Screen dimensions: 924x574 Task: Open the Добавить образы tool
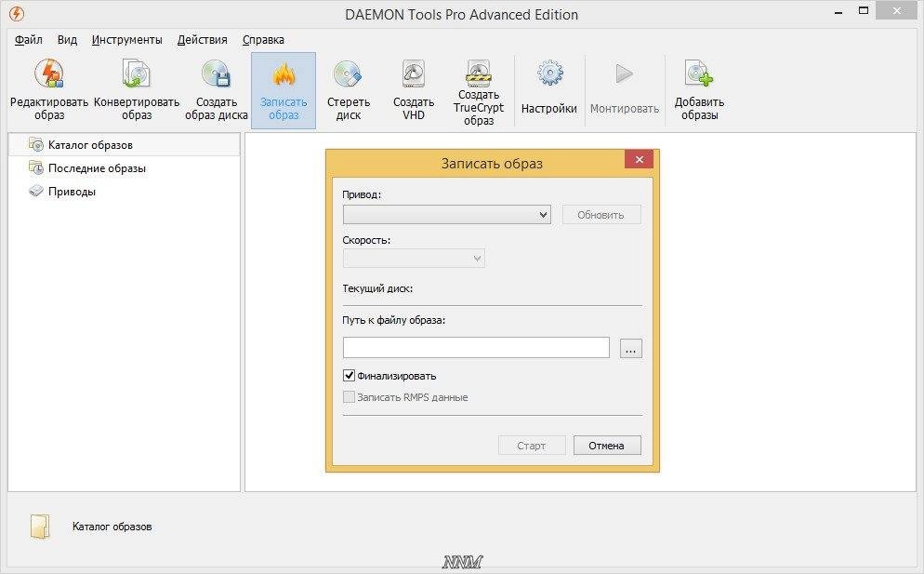tap(699, 89)
